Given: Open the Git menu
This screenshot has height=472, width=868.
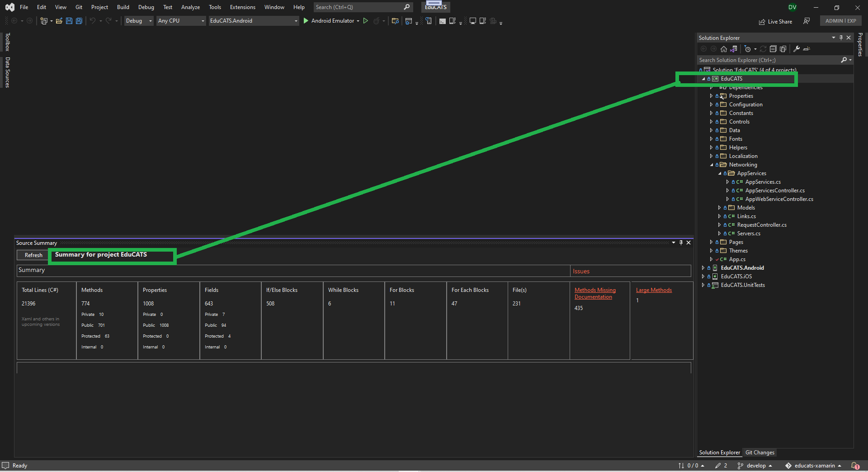Looking at the screenshot, I should click(x=79, y=7).
